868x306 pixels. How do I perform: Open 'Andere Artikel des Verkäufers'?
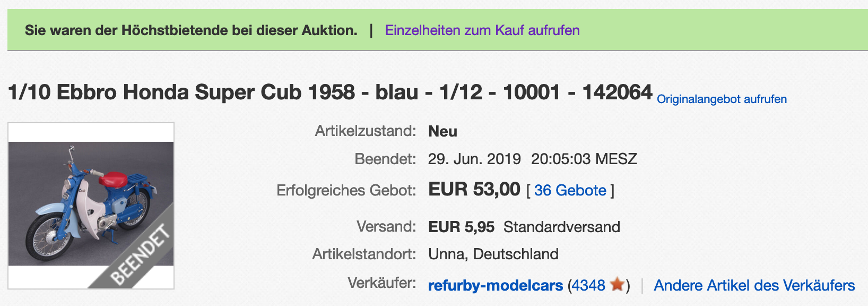point(754,285)
